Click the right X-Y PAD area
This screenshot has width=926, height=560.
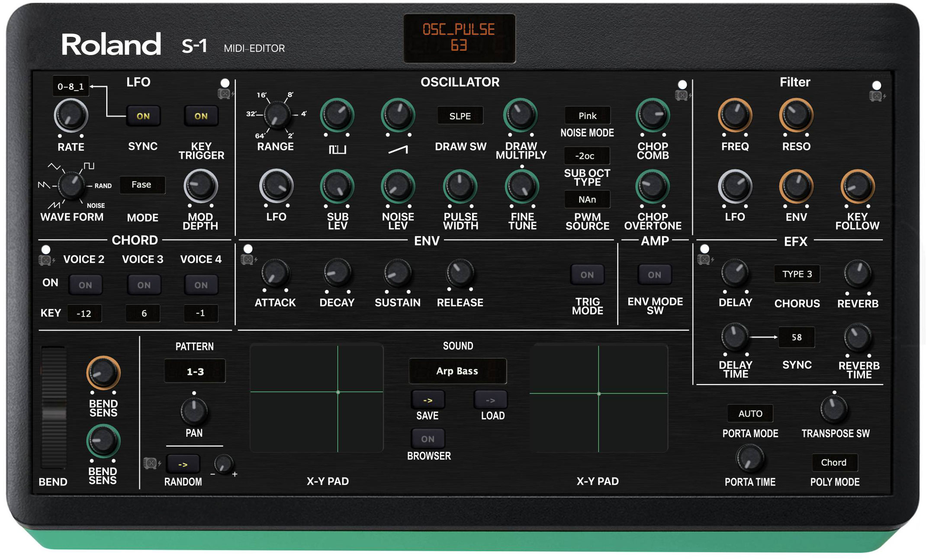599,398
